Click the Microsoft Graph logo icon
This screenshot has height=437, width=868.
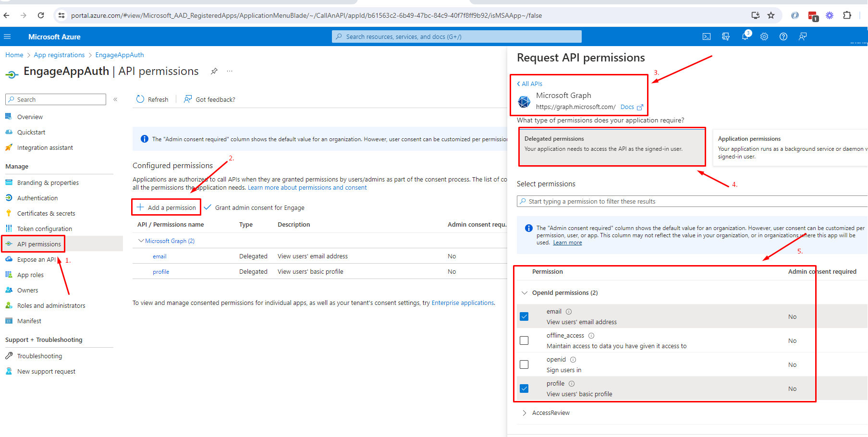pos(524,101)
